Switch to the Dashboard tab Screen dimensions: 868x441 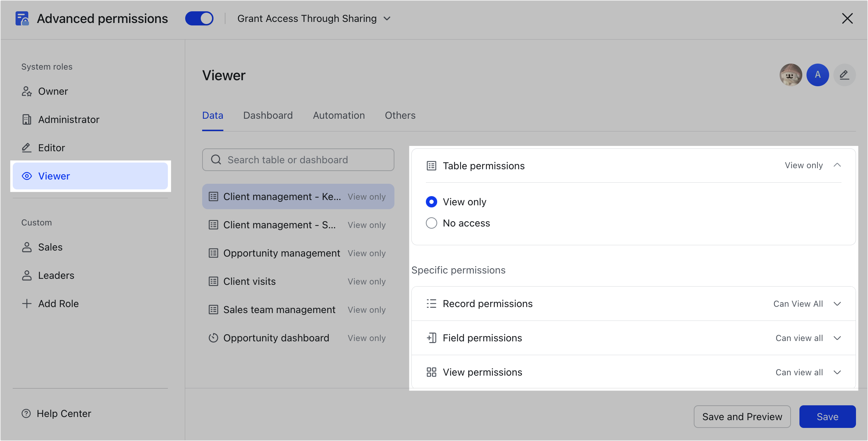(x=268, y=115)
